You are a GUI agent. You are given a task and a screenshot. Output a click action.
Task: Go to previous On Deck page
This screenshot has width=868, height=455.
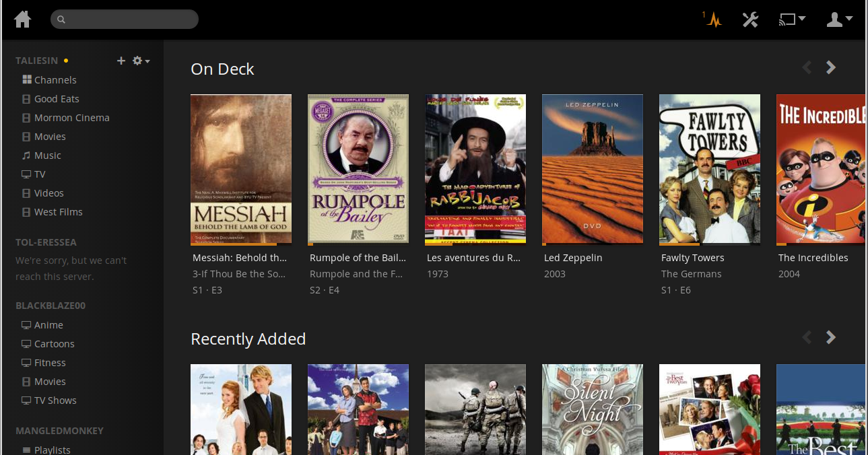pyautogui.click(x=807, y=67)
